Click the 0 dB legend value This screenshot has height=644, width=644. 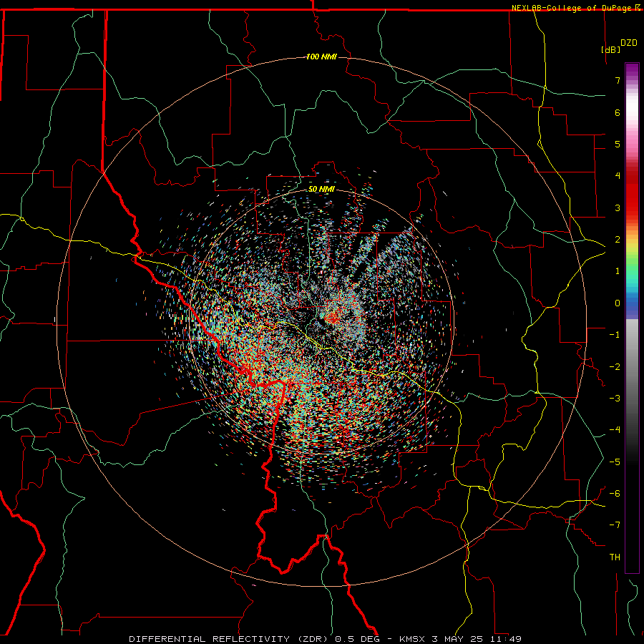point(618,303)
